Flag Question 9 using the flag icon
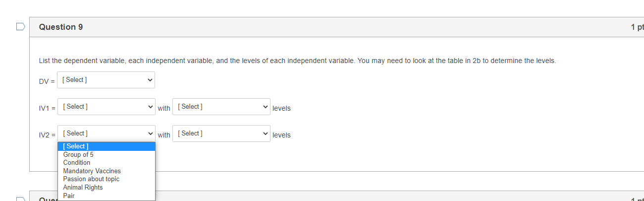The height and width of the screenshot is (201, 644). pos(20,27)
